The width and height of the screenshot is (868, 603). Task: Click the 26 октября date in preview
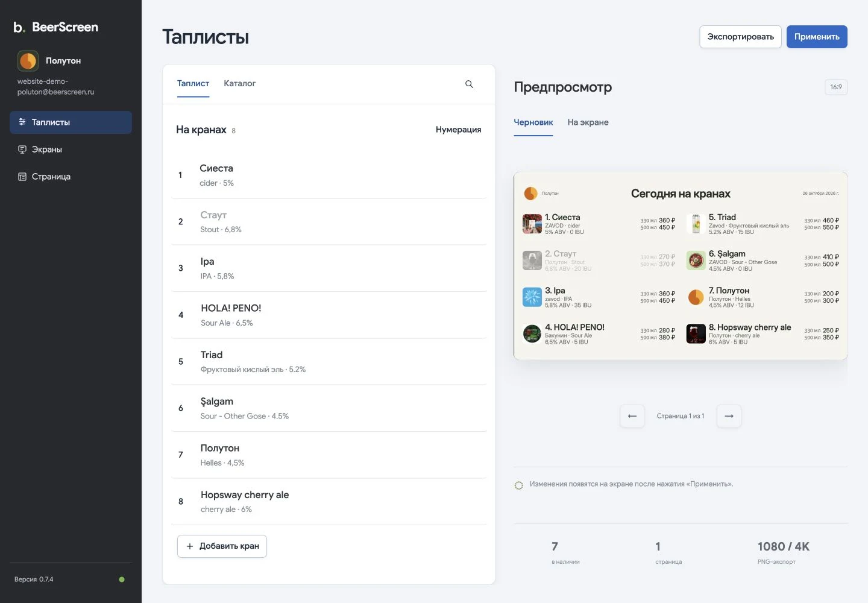pyautogui.click(x=820, y=194)
